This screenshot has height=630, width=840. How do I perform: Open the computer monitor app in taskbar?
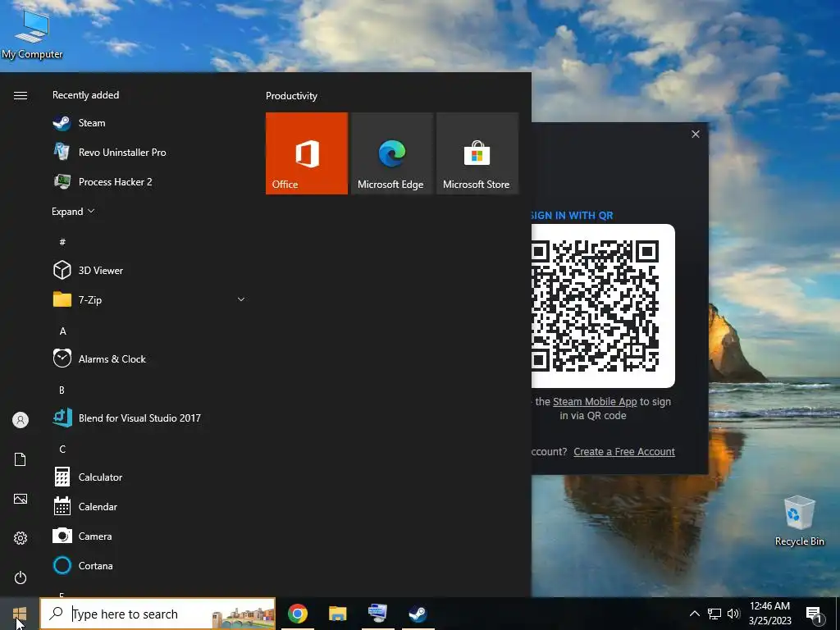[x=377, y=614]
